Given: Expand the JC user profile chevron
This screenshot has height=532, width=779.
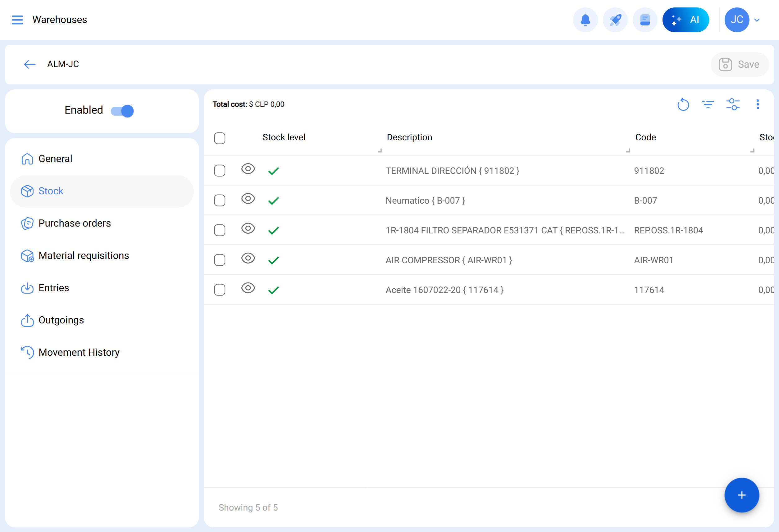Looking at the screenshot, I should pos(757,20).
